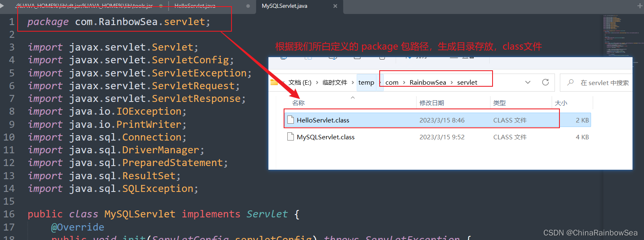
Task: Click 'CLASS 文件' type of HelloServlet.class
Action: [510, 120]
